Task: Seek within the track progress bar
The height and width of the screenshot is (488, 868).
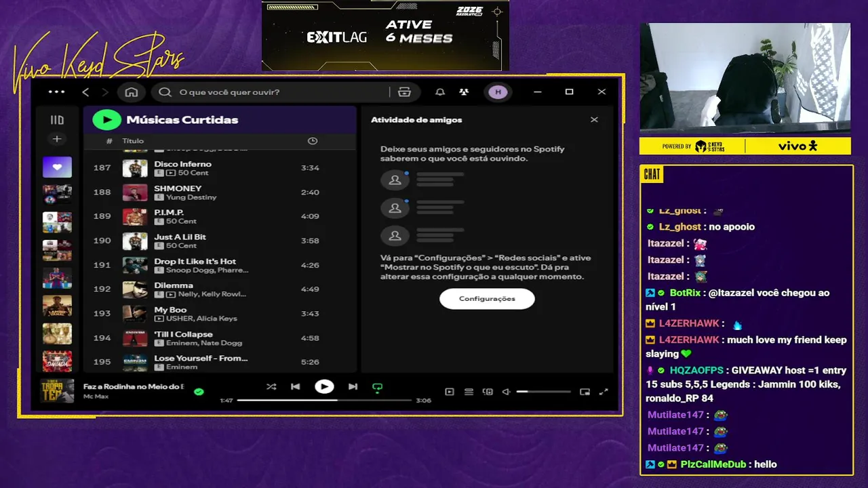Action: [324, 401]
